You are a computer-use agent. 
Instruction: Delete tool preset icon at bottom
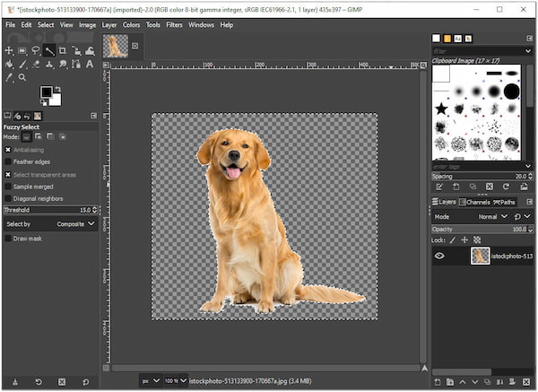(x=62, y=382)
